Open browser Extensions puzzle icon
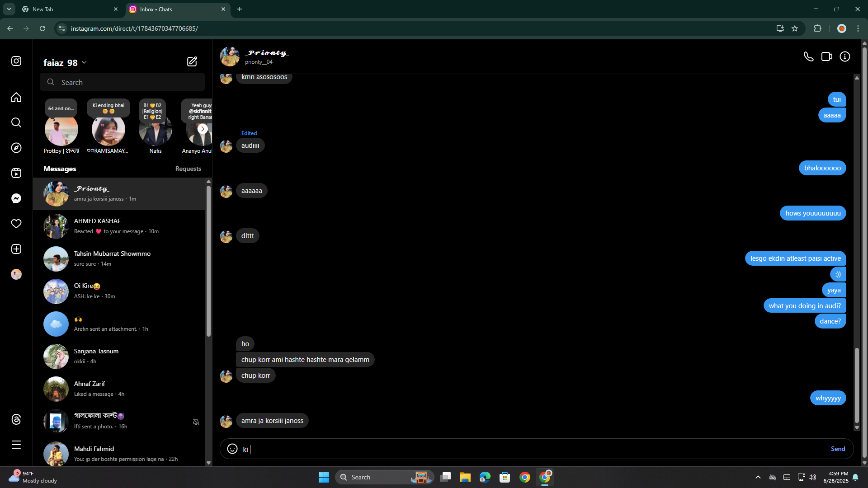This screenshot has width=868, height=488. click(817, 28)
